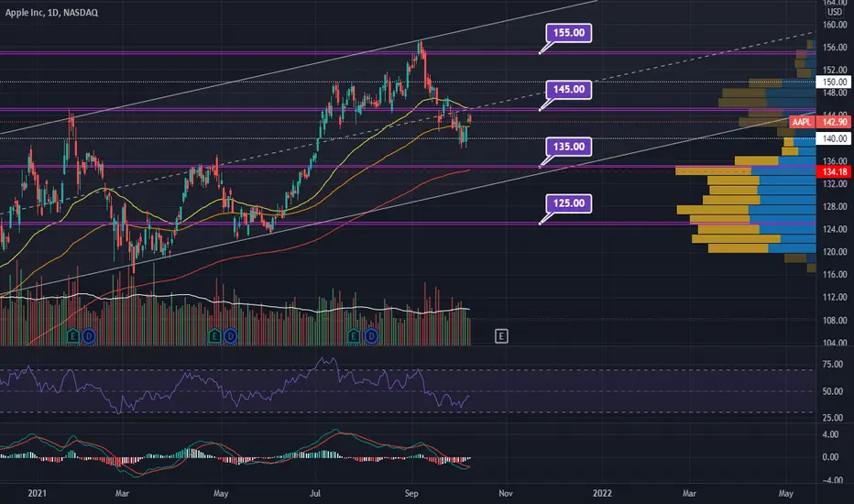This screenshot has height=504, width=854.
Task: Click the 132.00 price axis value
Action: (x=835, y=183)
